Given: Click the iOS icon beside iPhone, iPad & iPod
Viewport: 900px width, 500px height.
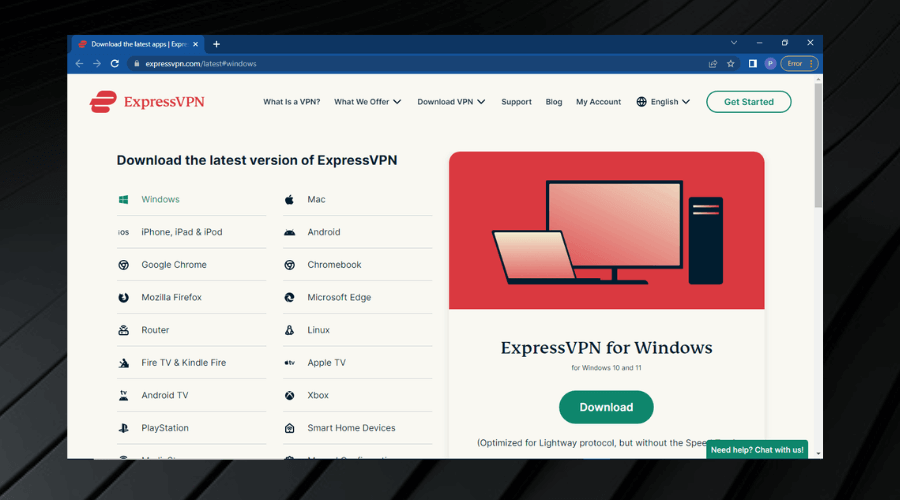Looking at the screenshot, I should [x=123, y=232].
